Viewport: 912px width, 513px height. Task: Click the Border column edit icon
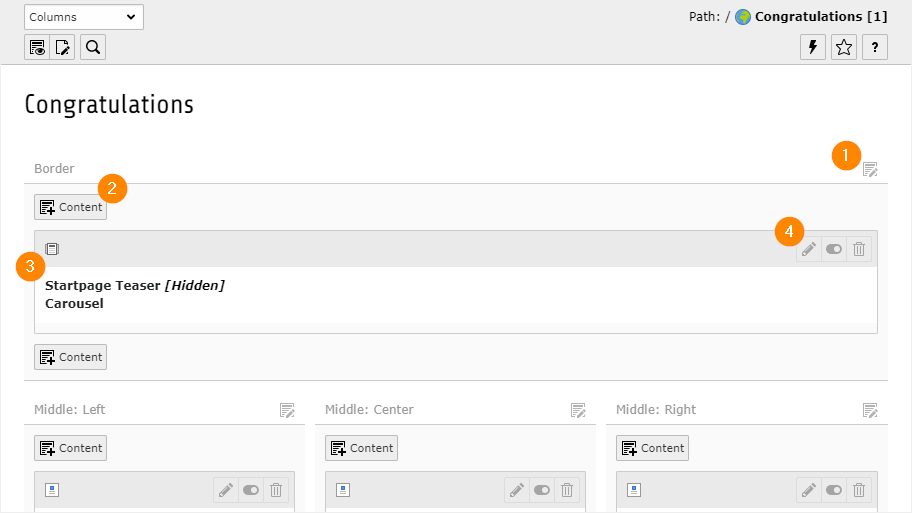pos(871,169)
